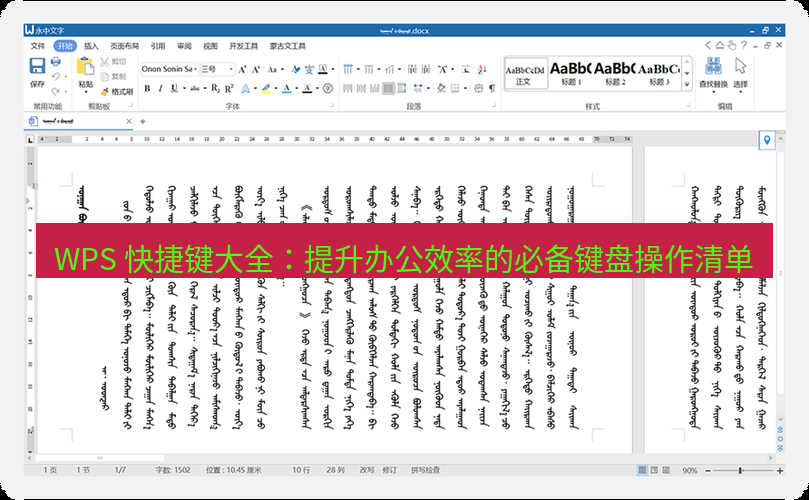809x500 pixels.
Task: Click the zoom in plus button
Action: click(x=780, y=470)
